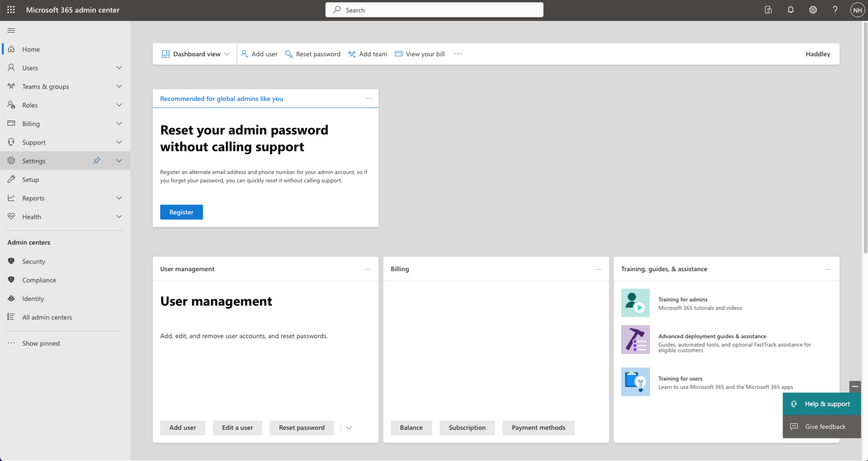Open the app launcher waffle icon
Viewport: 868px width, 461px height.
point(11,10)
